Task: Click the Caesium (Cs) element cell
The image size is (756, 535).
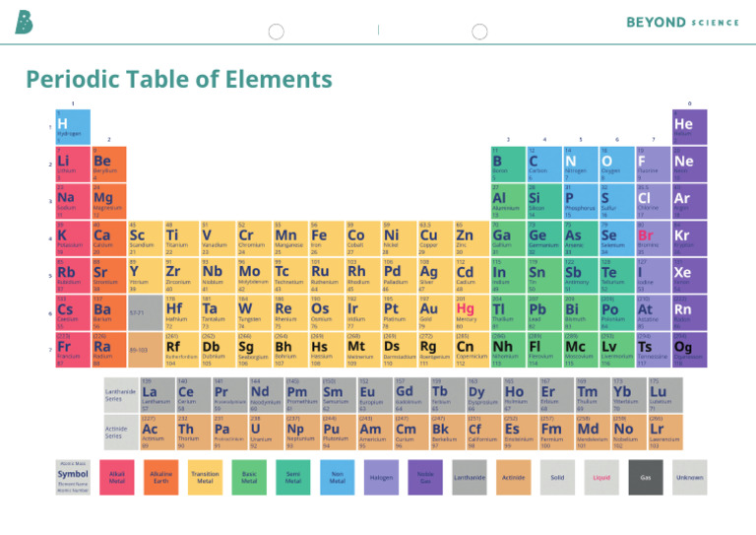Action: click(73, 312)
